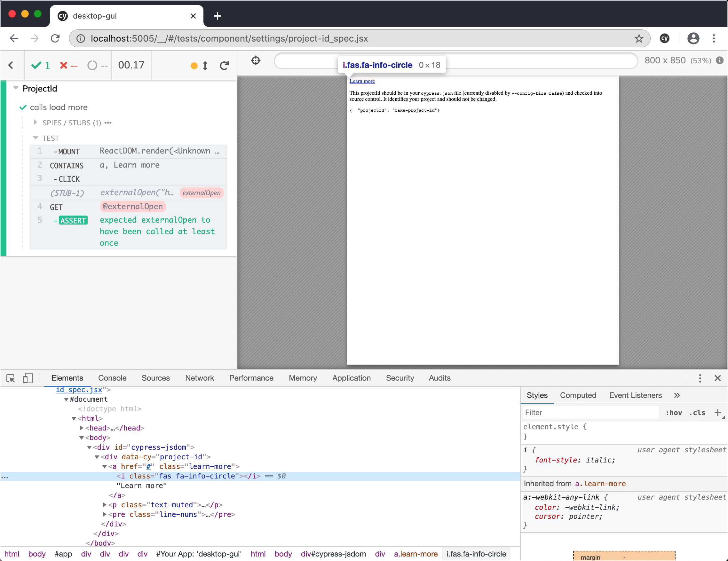The height and width of the screenshot is (561, 728).
Task: Toggle test auto-scrolling in the reporter
Action: tap(206, 66)
